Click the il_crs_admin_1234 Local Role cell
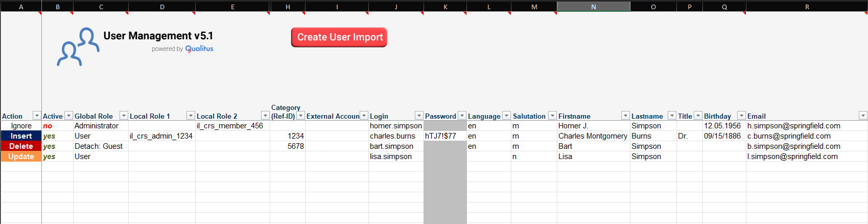The image size is (868, 224). point(161,136)
